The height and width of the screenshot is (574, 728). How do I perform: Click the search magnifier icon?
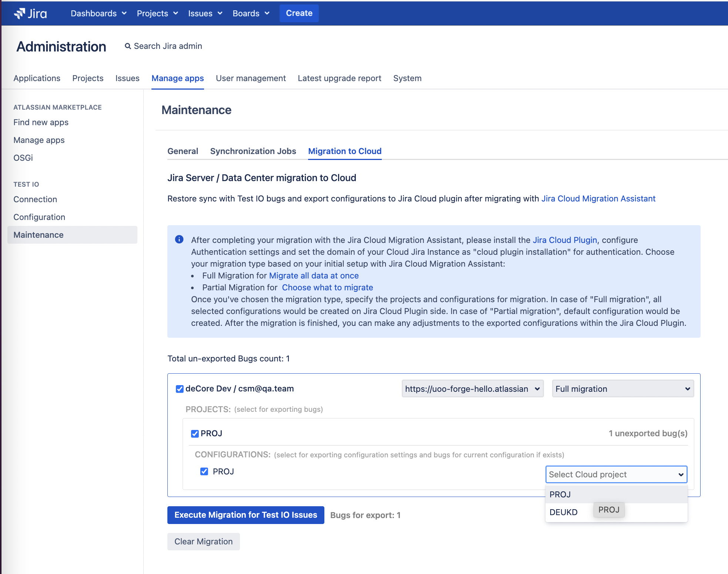(x=128, y=46)
